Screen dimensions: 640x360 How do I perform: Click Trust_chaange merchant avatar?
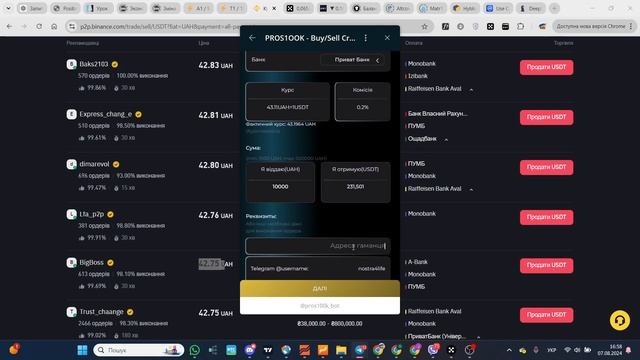pyautogui.click(x=71, y=312)
